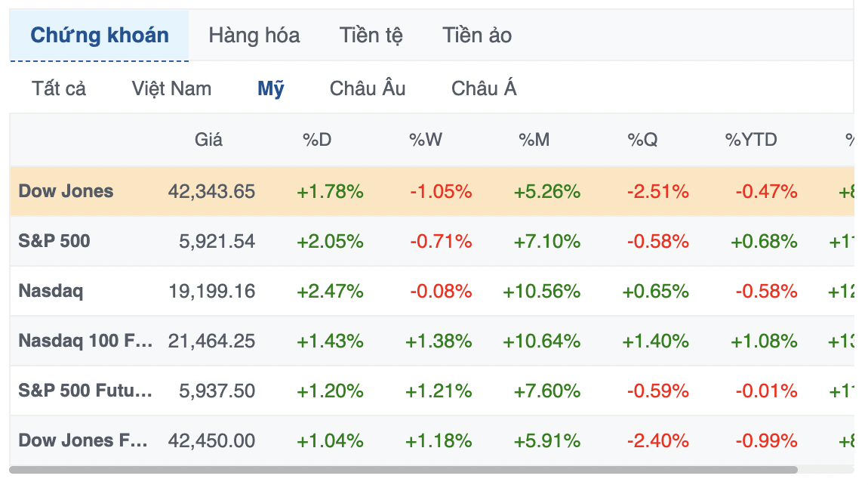Click the Giá column header
Image resolution: width=868 pixels, height=485 pixels.
coord(208,140)
